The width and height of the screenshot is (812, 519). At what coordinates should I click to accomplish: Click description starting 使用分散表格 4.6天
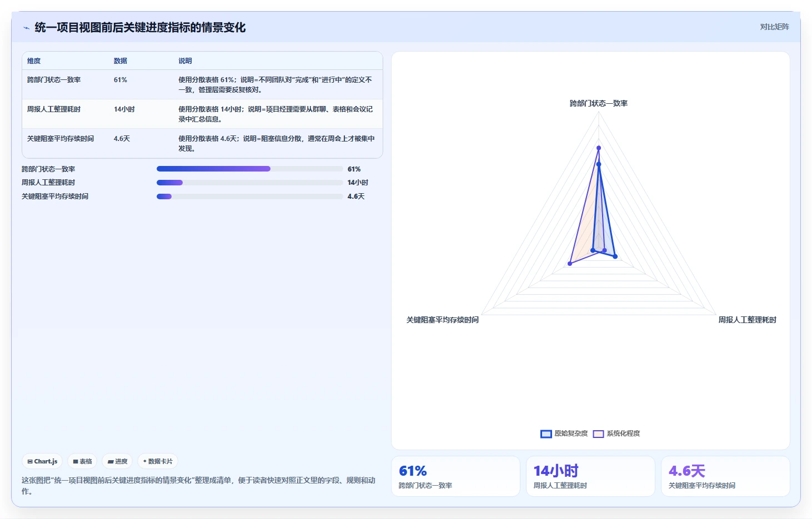pos(276,144)
